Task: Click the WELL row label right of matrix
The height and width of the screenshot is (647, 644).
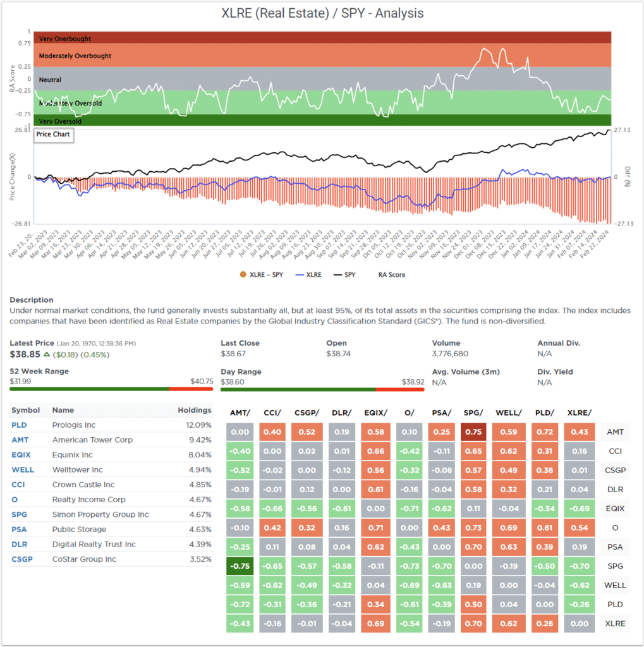Action: pos(615,585)
